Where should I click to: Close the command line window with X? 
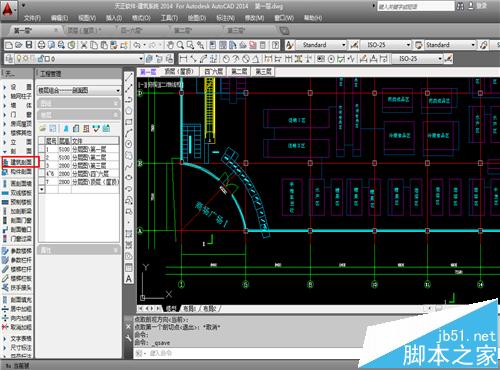coord(128,327)
